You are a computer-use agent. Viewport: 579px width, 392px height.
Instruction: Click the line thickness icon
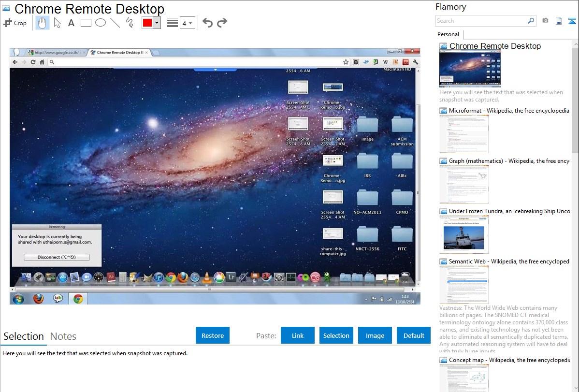coord(173,23)
